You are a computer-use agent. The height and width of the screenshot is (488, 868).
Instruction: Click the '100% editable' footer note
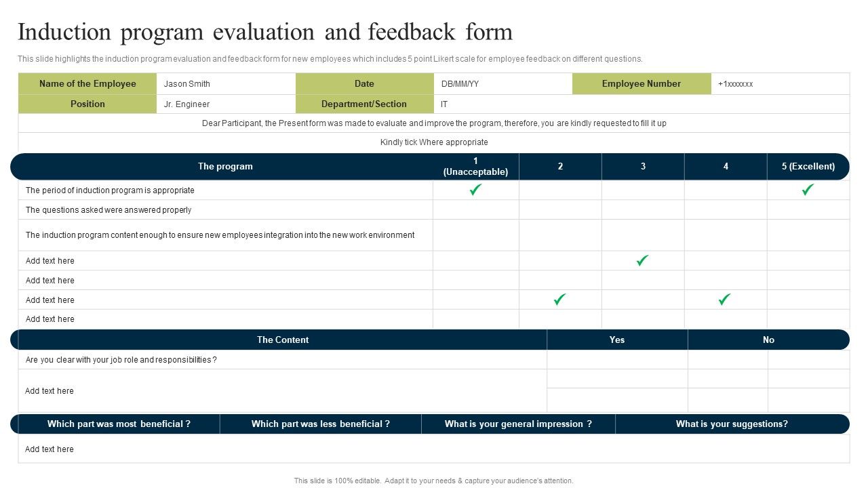(433, 481)
